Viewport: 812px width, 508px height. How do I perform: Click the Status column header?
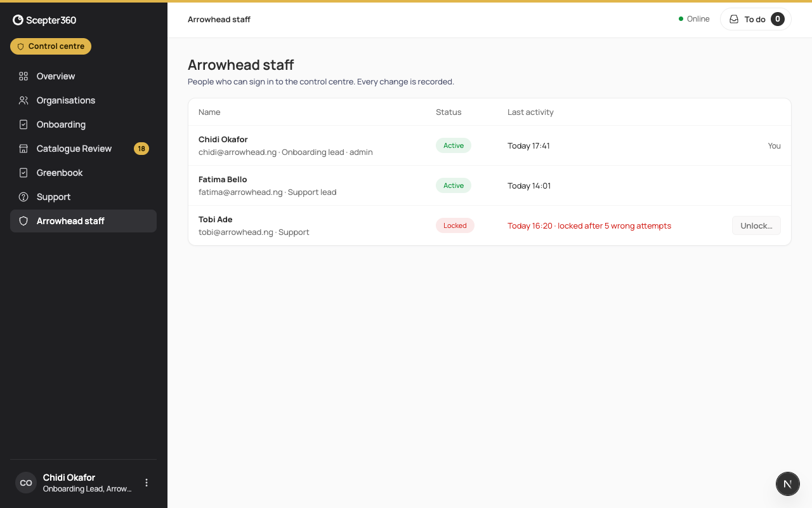449,112
